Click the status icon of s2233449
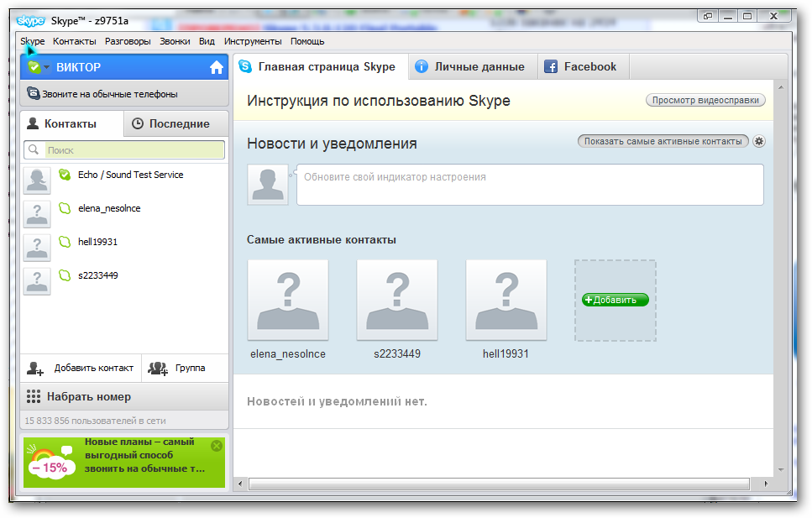The height and width of the screenshot is (518, 812). click(x=65, y=275)
